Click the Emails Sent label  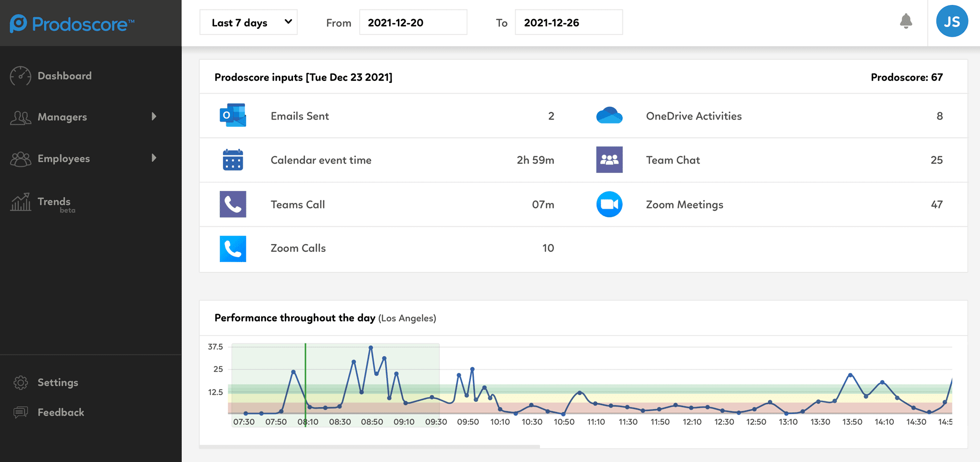(300, 116)
